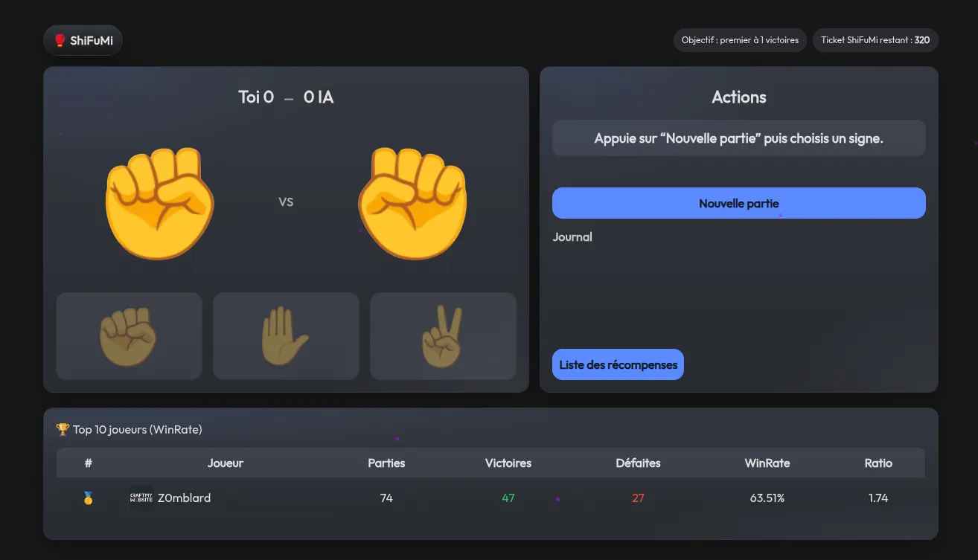Screen dimensions: 978x560
Task: Click the ShiFuMi logo button
Action: point(83,41)
